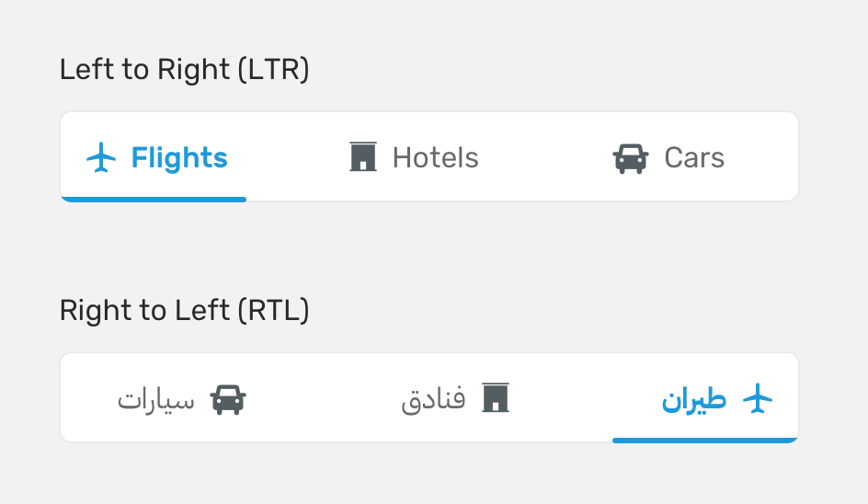
Task: Click the "Right to Left" heading text
Action: (145, 311)
